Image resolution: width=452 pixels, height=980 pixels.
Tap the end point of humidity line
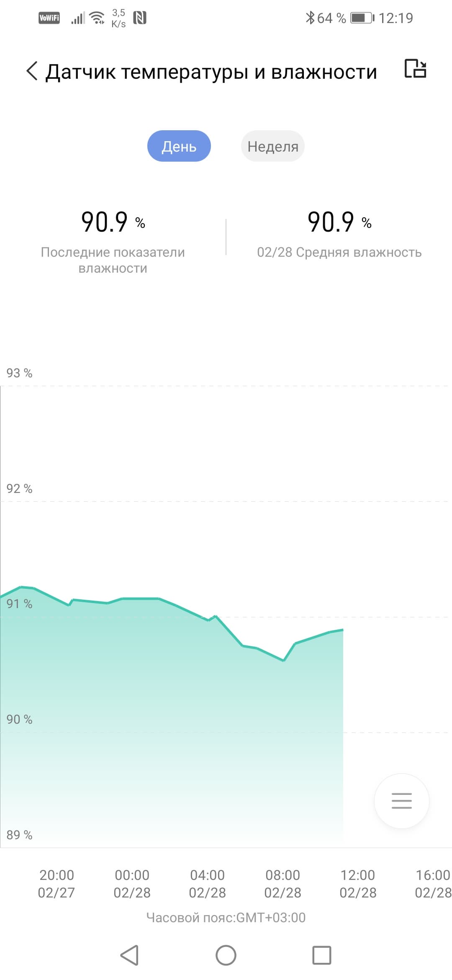(x=342, y=630)
